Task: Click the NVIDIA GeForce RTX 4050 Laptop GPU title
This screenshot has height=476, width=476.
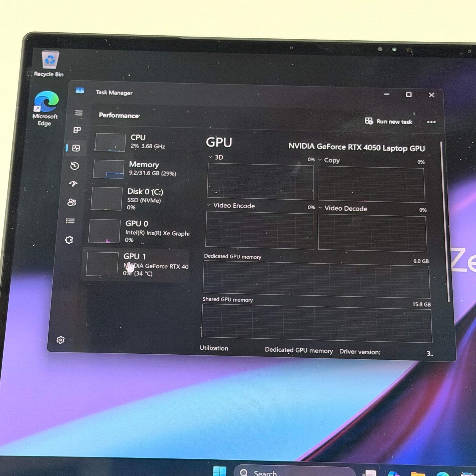Action: coord(357,147)
